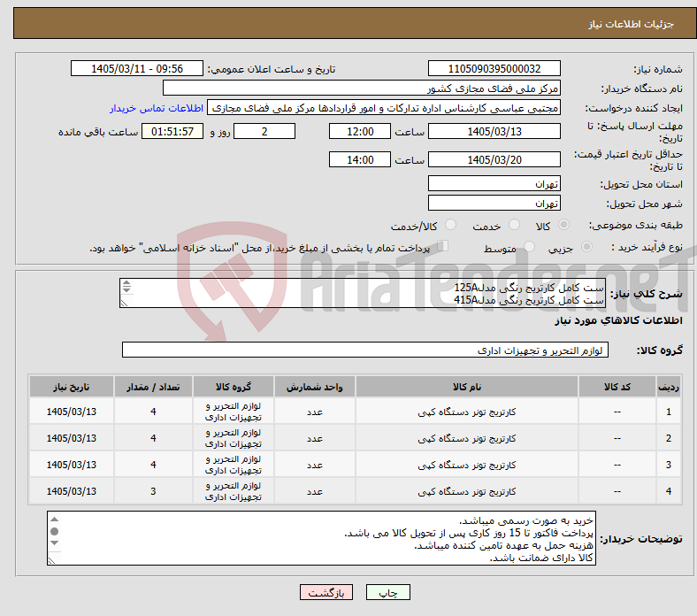
Task: Click the resize grip of buyer notes box
Action: pos(51,560)
